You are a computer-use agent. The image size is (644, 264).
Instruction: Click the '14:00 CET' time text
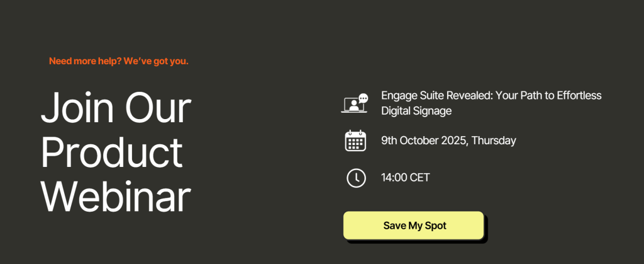(x=406, y=178)
